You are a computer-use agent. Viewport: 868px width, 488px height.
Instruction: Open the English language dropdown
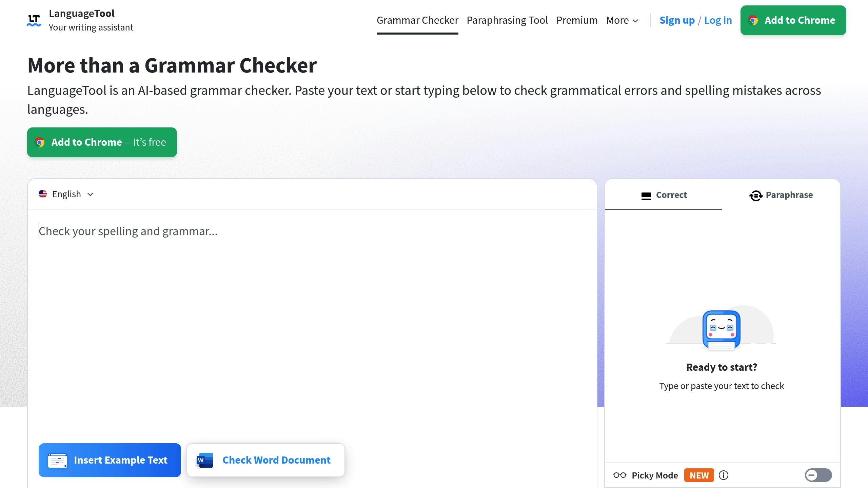point(66,194)
